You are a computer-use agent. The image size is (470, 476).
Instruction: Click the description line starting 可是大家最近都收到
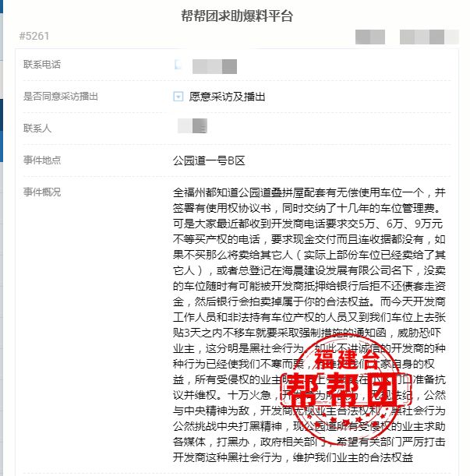307,224
